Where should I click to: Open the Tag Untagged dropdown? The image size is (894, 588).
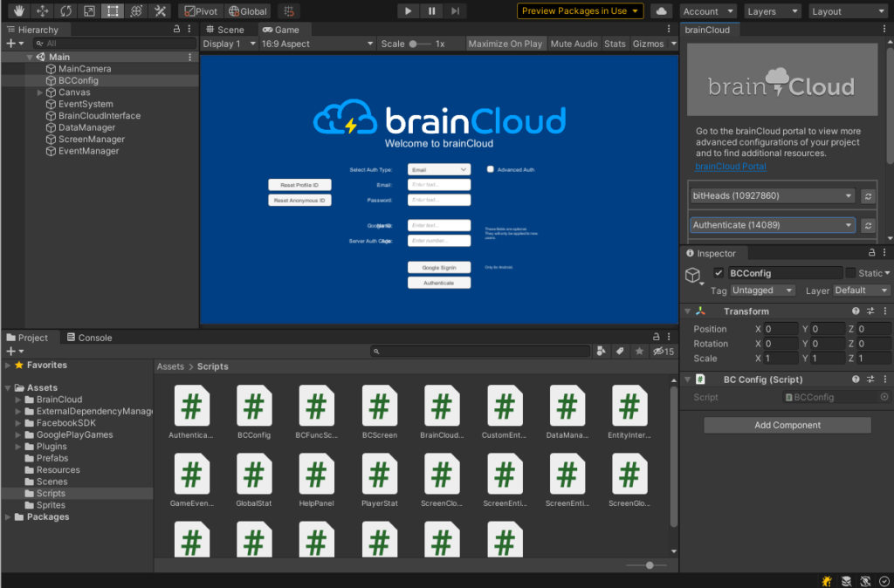click(762, 291)
